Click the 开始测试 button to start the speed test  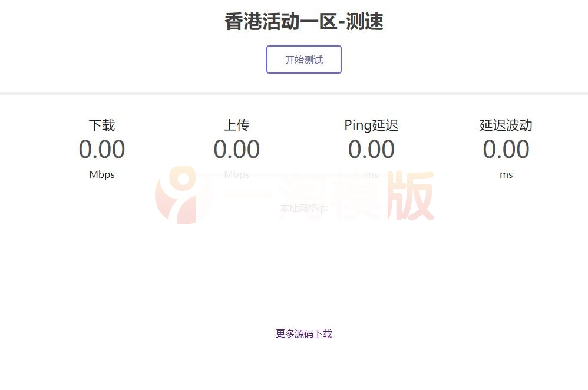coord(304,60)
